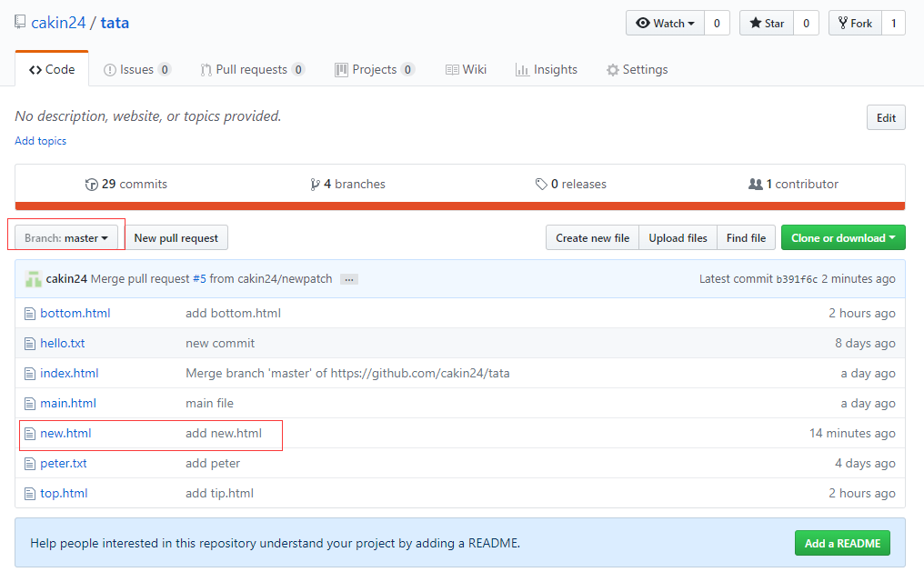Screen dimensions: 924x582
Task: Click the orange language bar
Action: pos(459,206)
